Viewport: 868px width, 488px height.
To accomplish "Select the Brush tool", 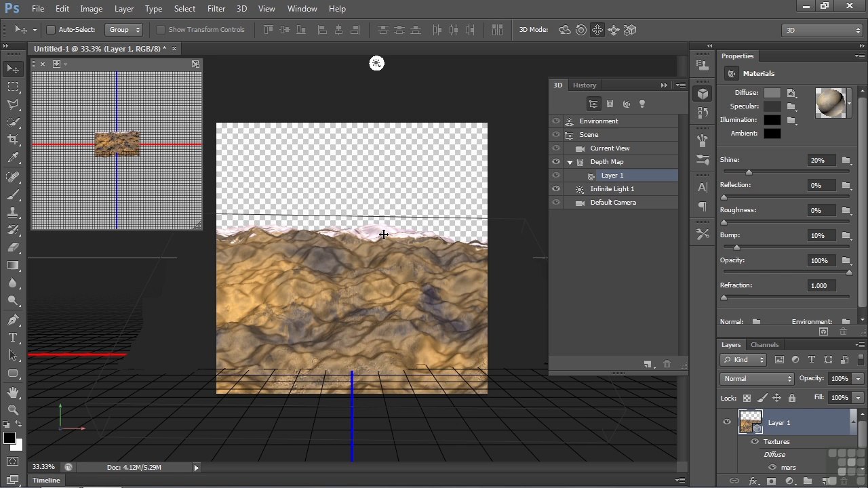I will pos(13,195).
